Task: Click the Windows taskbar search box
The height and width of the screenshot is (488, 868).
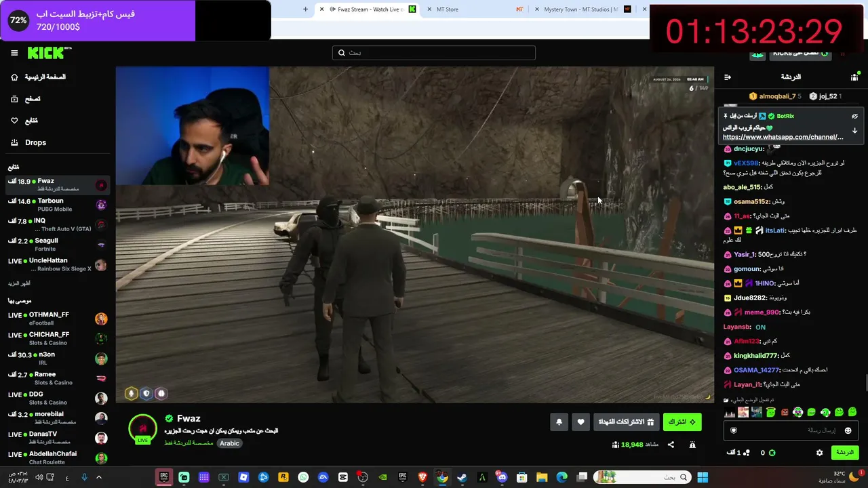Action: click(643, 478)
